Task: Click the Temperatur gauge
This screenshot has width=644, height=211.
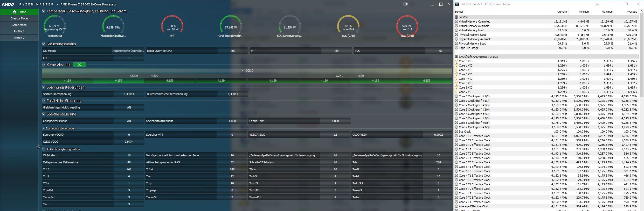Action: [x=55, y=26]
